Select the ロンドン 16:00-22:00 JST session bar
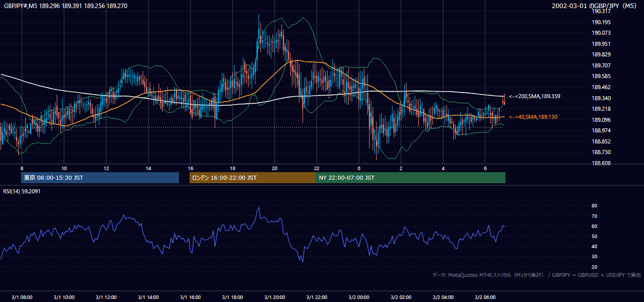This screenshot has height=302, width=644. pos(252,178)
